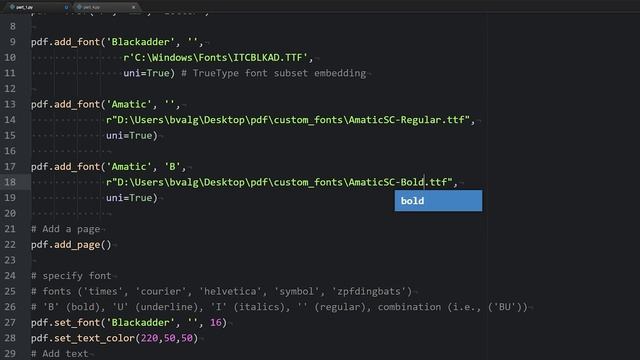Click line number 27 in the gutter
The height and width of the screenshot is (360, 640).
click(x=10, y=322)
